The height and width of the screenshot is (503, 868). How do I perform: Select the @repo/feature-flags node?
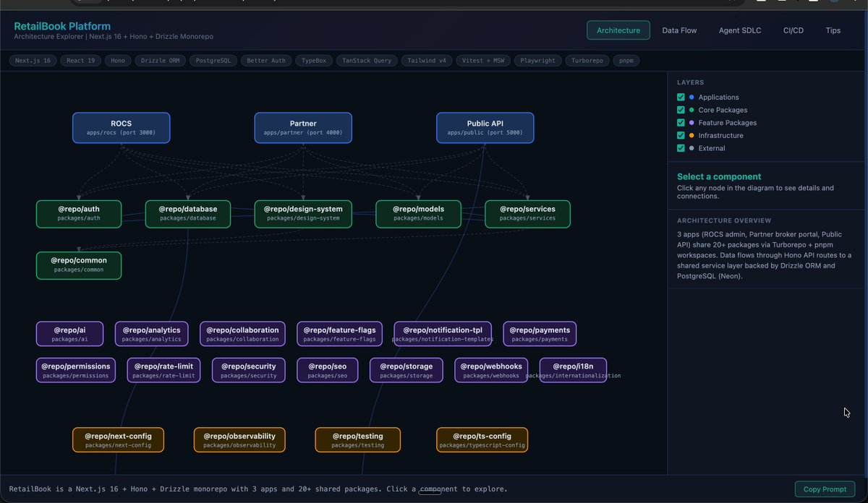[340, 334]
